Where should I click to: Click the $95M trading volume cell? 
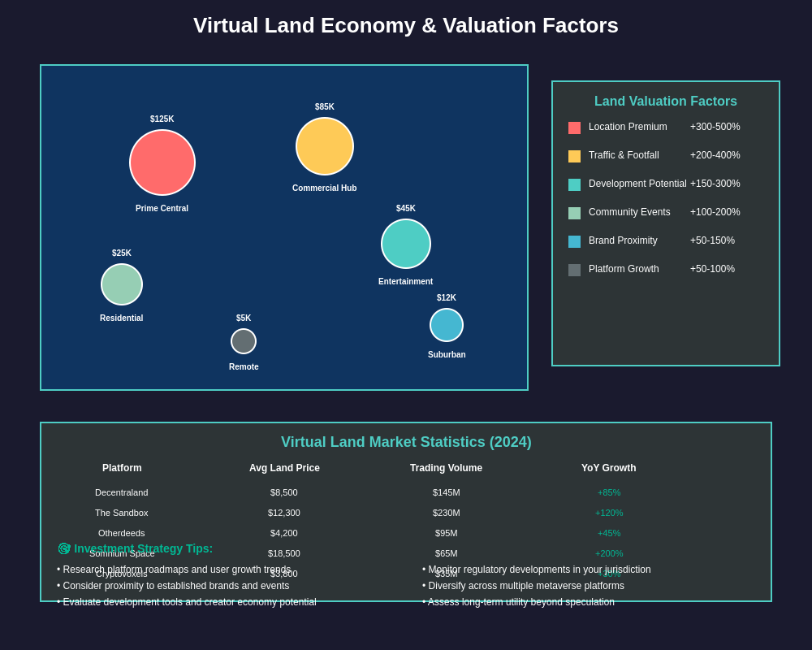(447, 533)
